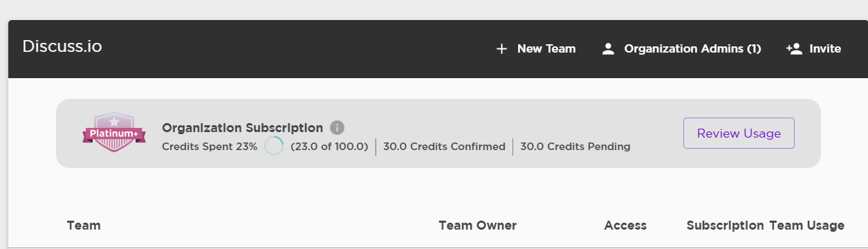Sort by the Subscription column header
868x249 pixels.
point(725,225)
